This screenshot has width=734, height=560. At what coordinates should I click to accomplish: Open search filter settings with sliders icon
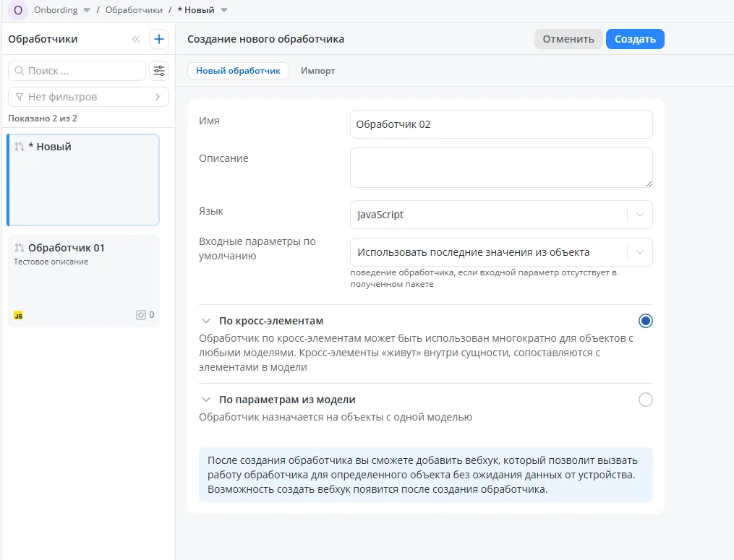coord(158,71)
